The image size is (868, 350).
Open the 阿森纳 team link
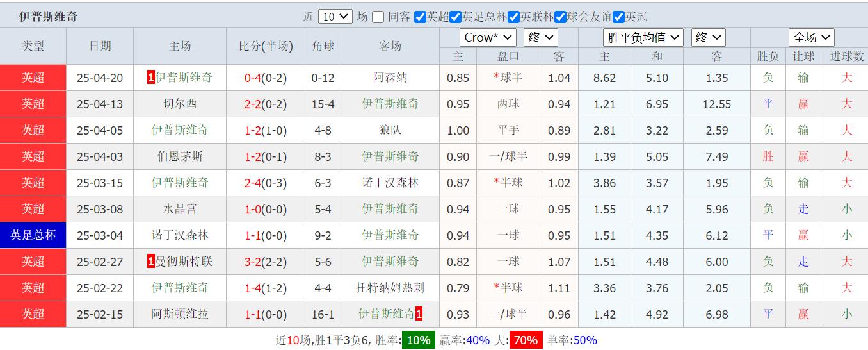click(x=390, y=78)
